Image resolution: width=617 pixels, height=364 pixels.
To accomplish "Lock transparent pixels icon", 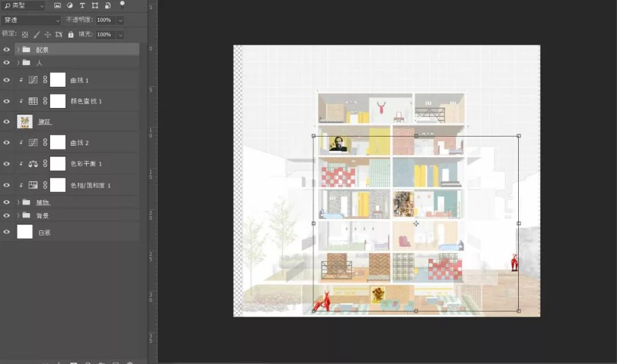I will [x=25, y=35].
